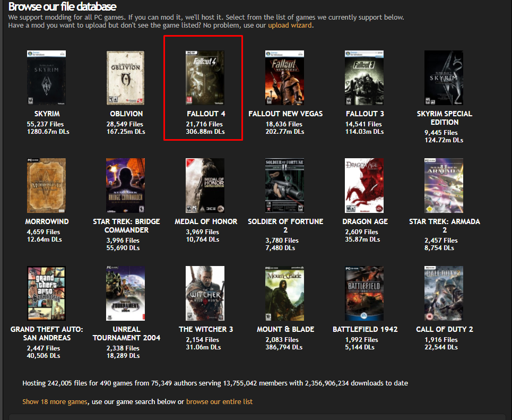Select The Witcher 3 cover thumbnail
Viewport: 512px width, 420px height.
[205, 293]
